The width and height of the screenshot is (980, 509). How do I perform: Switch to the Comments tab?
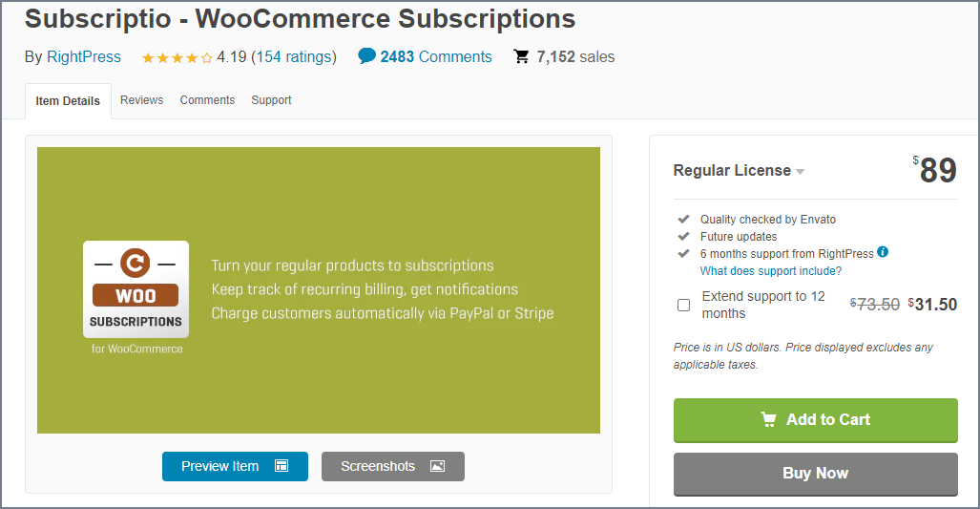coord(207,100)
